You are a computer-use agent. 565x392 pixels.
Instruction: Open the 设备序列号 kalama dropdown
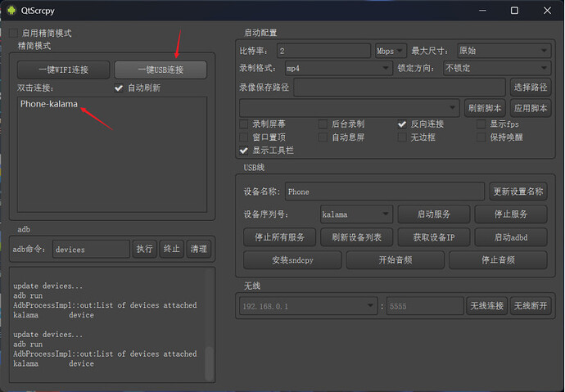click(x=355, y=214)
